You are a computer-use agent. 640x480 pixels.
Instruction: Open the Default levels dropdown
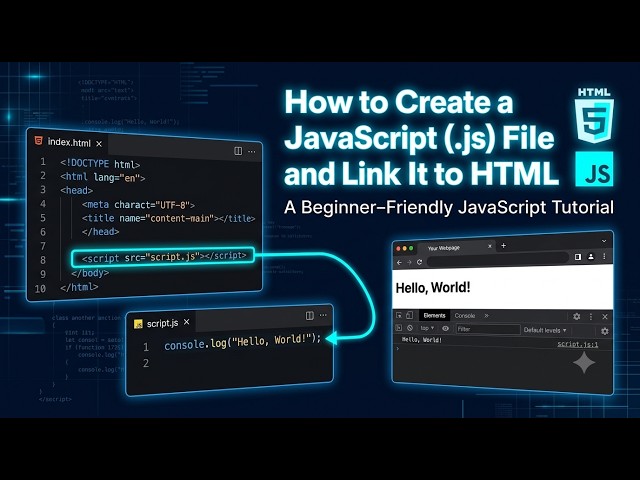[x=545, y=330]
